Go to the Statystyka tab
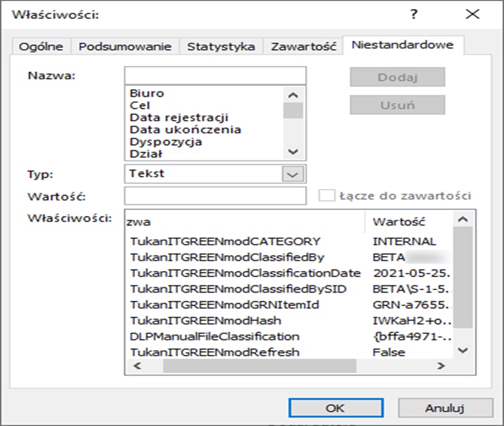Screen dimensions: 504x426 tap(221, 47)
